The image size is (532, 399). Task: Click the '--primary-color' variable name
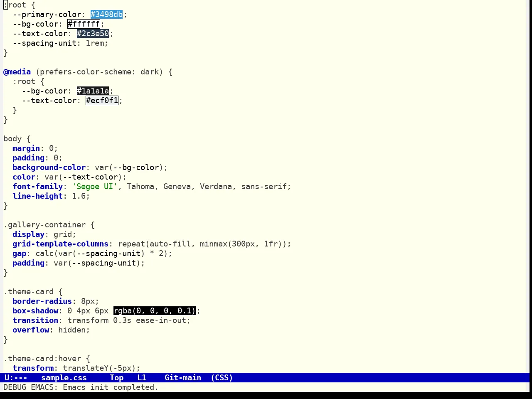click(47, 15)
